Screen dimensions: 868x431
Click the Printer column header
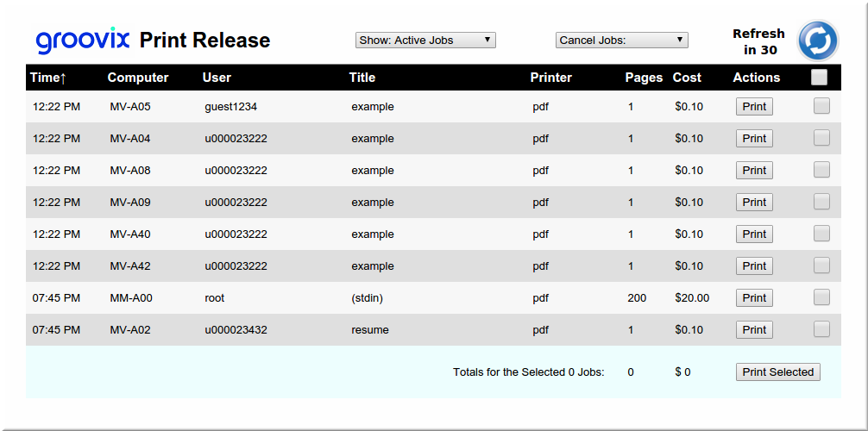(x=550, y=78)
